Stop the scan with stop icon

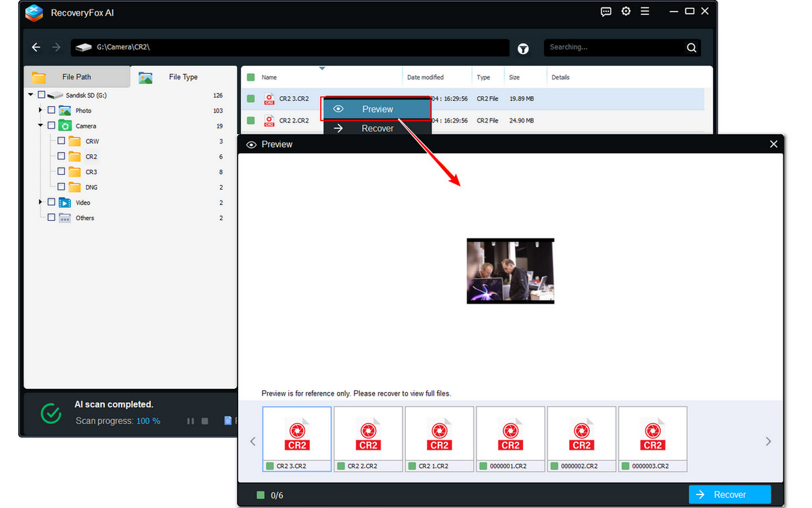pos(205,421)
